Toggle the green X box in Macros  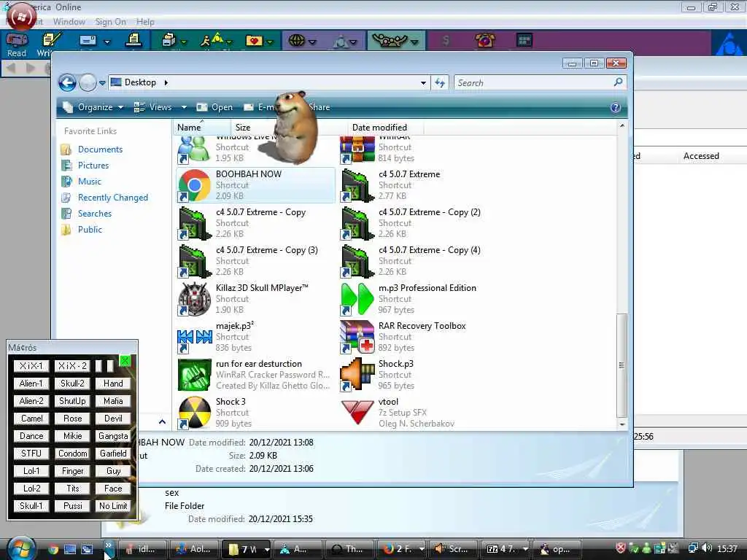[x=125, y=360]
